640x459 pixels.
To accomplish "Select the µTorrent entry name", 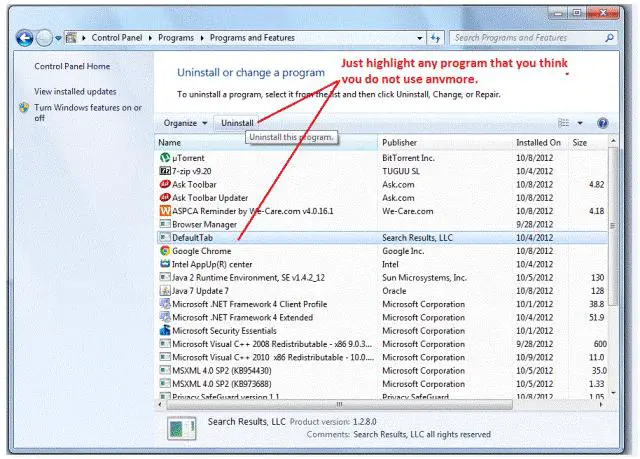I will pyautogui.click(x=188, y=158).
